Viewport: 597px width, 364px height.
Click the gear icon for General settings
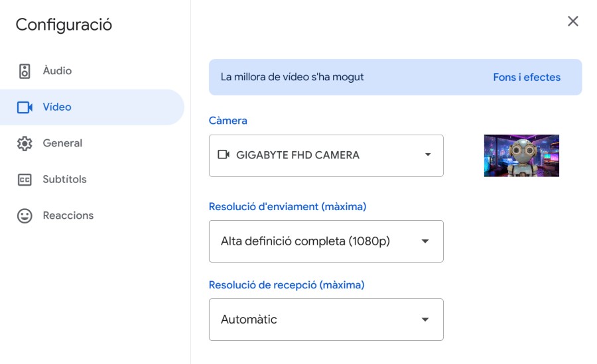click(x=25, y=144)
